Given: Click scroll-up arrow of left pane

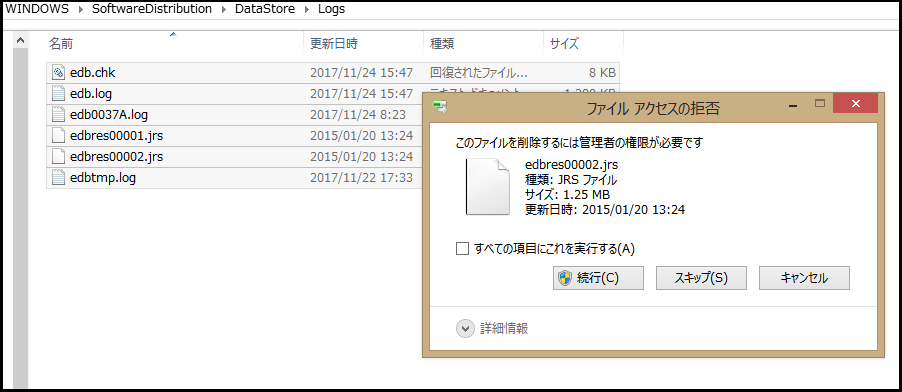Looking at the screenshot, I should click(x=20, y=41).
